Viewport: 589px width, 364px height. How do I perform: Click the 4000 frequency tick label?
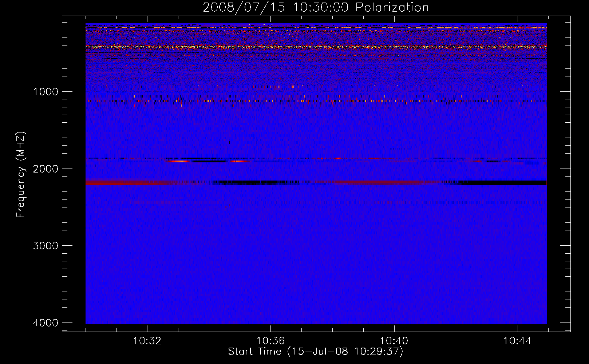pos(46,323)
